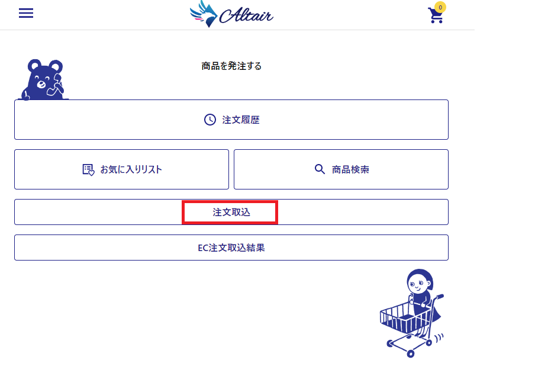Click the bear mascot illustration
Screen dimensions: 535x392
pyautogui.click(x=43, y=79)
